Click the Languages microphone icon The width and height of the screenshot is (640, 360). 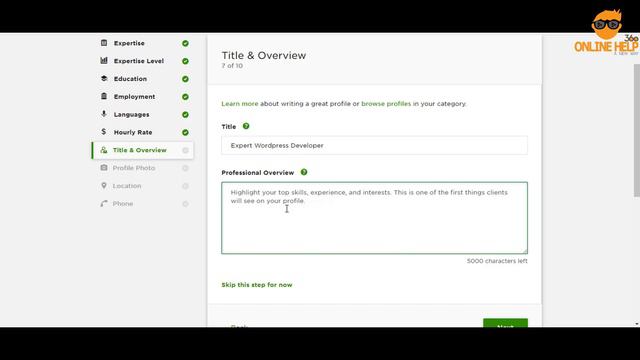(104, 114)
